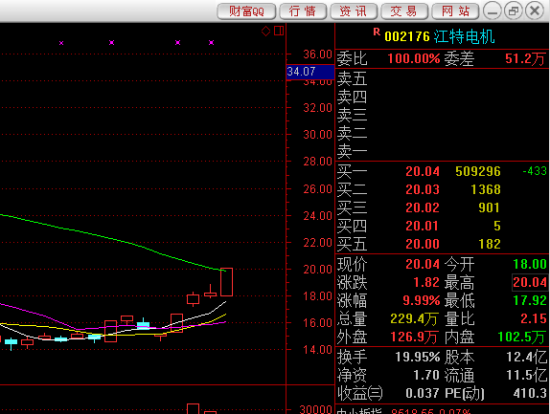Switch to the 行情 tab
This screenshot has height=414, width=550.
coord(303,11)
